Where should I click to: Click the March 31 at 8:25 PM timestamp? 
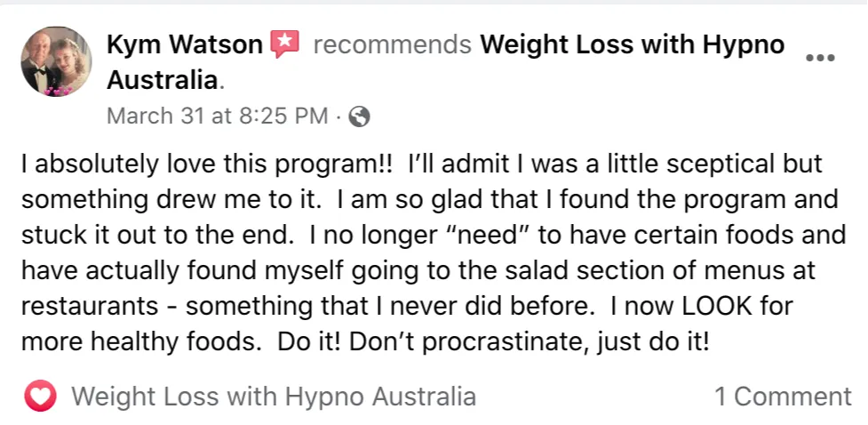pos(217,116)
